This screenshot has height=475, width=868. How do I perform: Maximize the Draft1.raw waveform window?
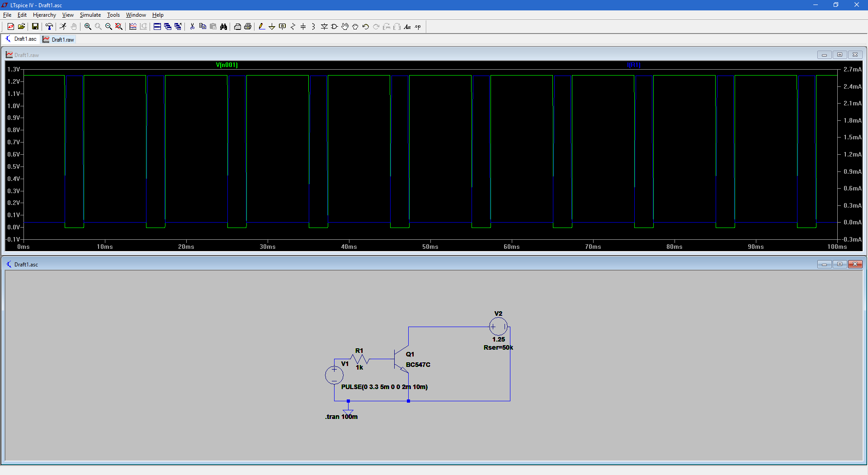click(x=840, y=55)
